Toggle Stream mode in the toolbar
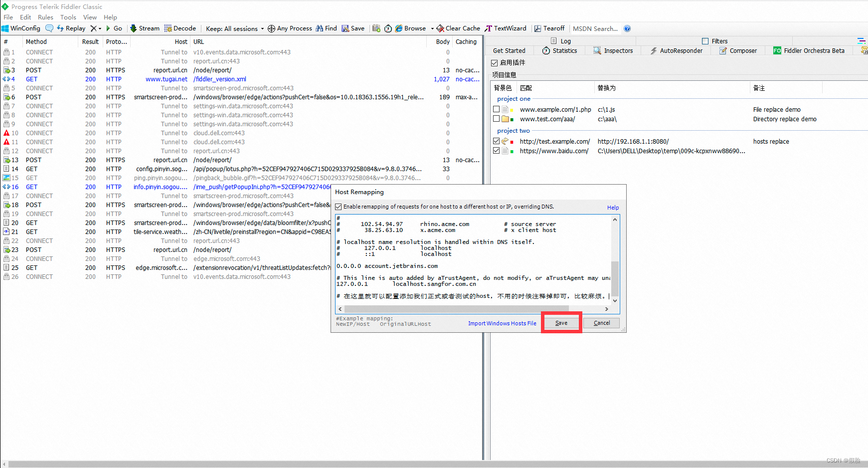Image resolution: width=868 pixels, height=468 pixels. pyautogui.click(x=145, y=28)
